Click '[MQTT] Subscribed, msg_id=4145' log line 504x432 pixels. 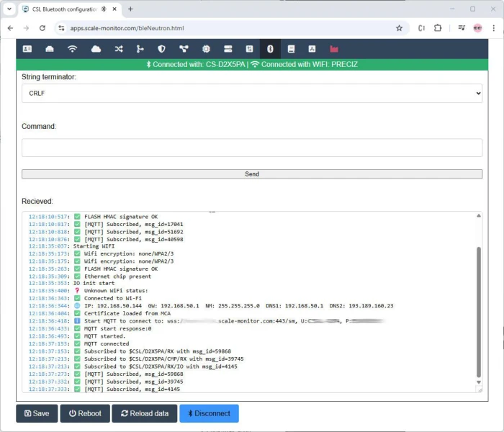[104, 390]
